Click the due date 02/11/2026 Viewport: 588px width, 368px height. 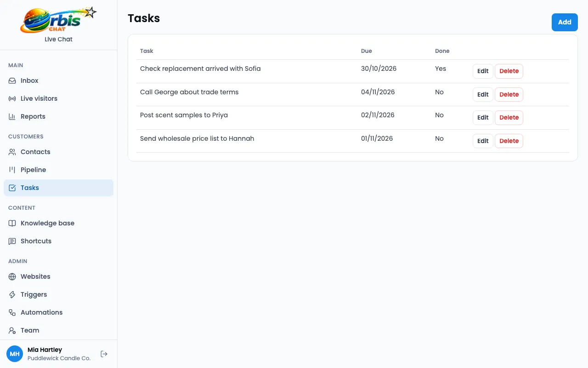pos(378,115)
